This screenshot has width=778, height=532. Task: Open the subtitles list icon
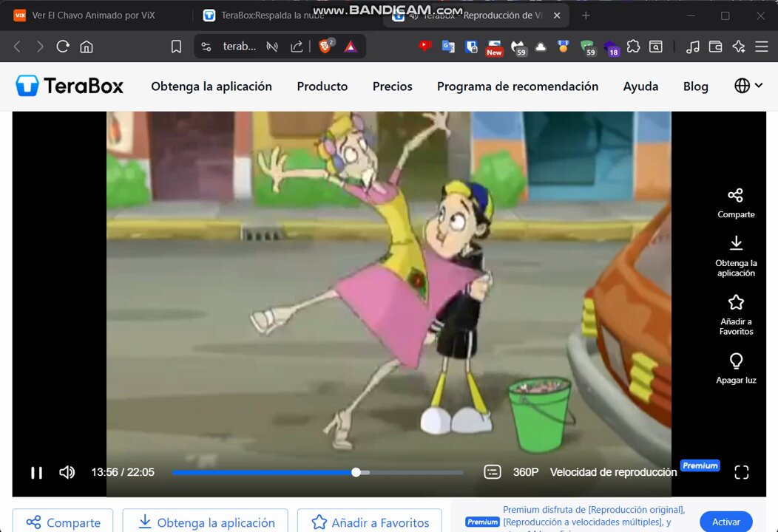(493, 472)
